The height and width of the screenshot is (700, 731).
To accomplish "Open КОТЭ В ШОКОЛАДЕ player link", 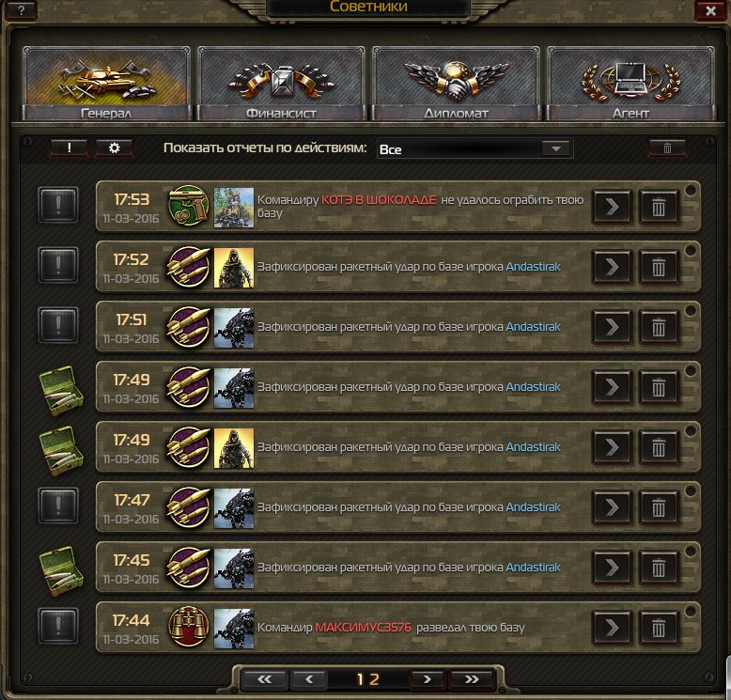I will click(379, 200).
